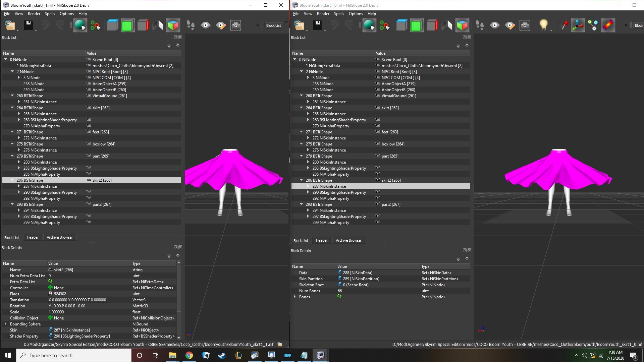Expand Bounding Sphere row in left details
Viewport: 644px width, 362px height.
[5, 324]
